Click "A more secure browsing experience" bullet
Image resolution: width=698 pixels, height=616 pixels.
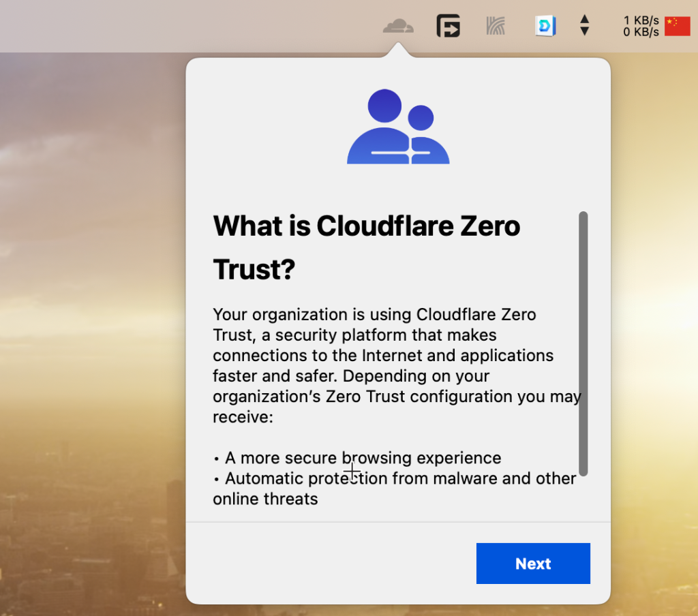(357, 458)
